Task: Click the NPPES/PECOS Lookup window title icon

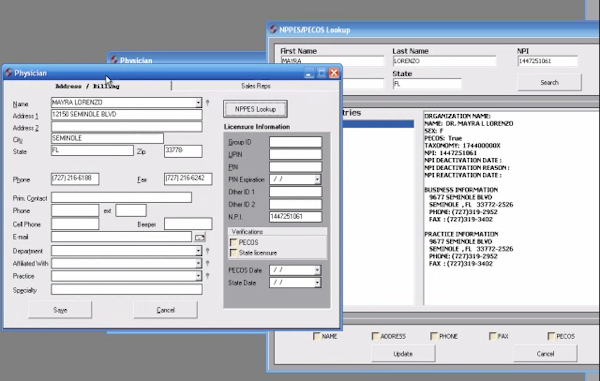Action: coord(273,29)
